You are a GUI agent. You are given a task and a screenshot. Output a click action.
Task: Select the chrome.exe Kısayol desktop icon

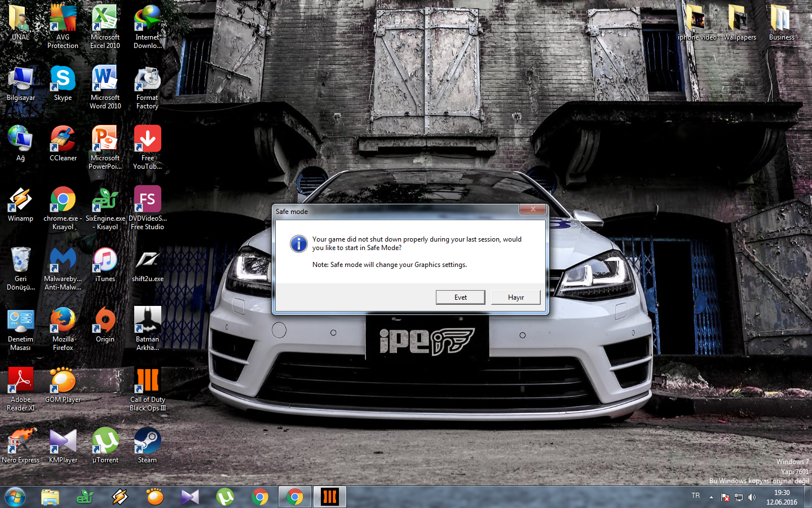point(63,208)
